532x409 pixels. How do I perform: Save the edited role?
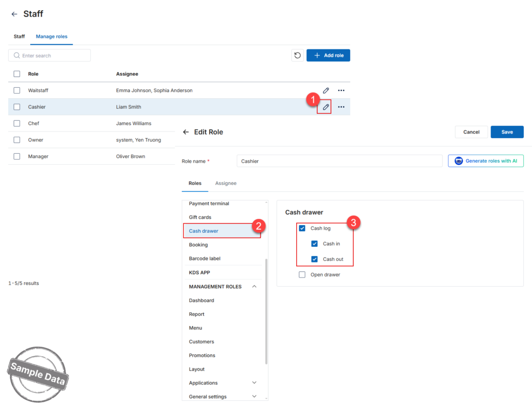pos(507,132)
